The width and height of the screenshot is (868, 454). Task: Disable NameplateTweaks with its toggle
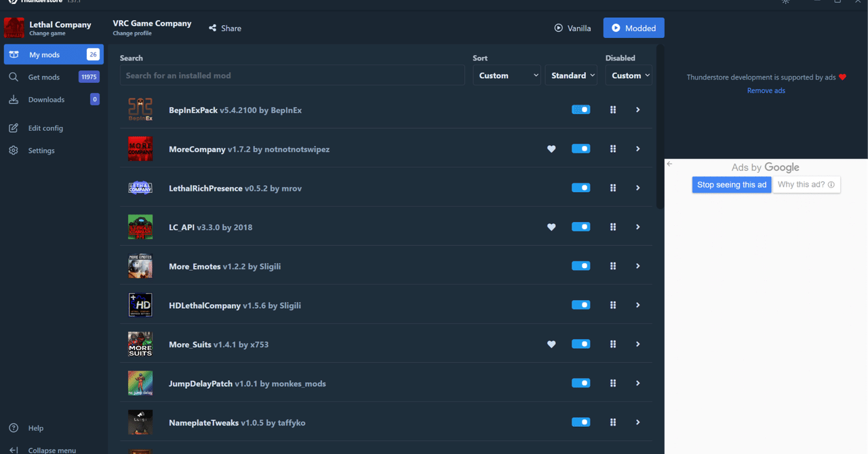(580, 421)
